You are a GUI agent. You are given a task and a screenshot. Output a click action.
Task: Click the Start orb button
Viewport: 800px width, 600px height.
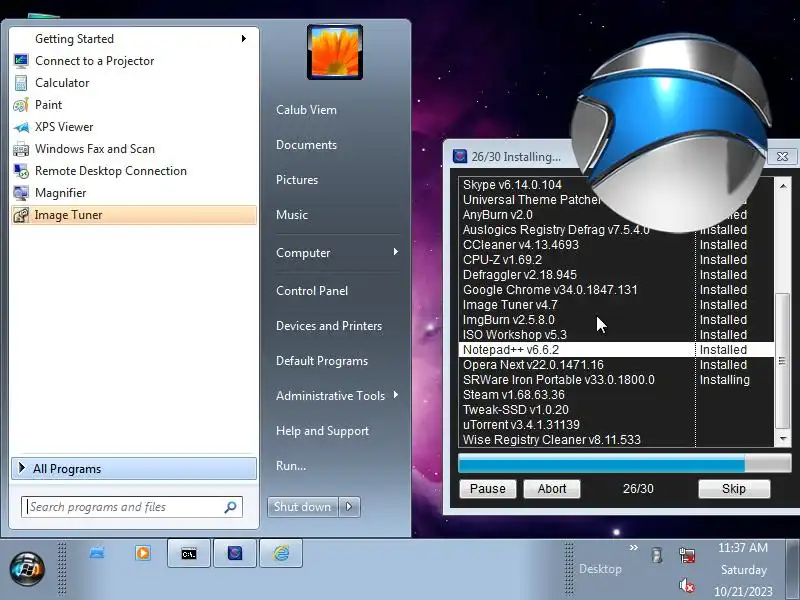(27, 568)
